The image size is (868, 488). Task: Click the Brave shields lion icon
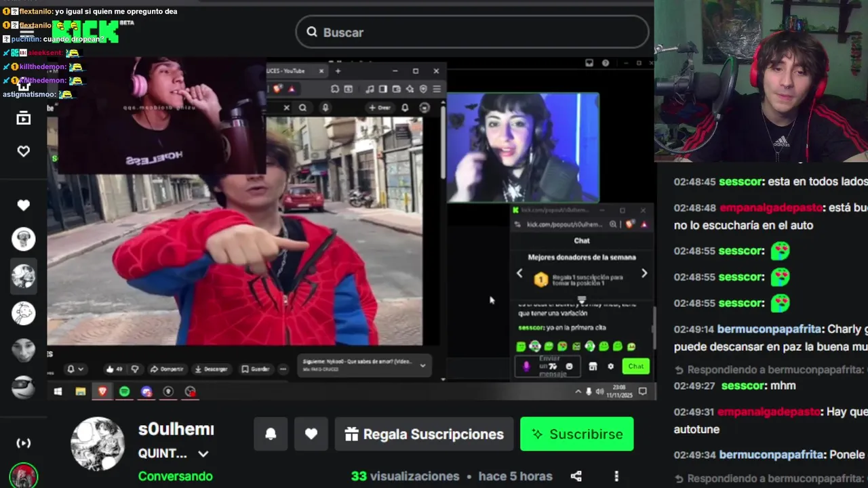point(277,89)
